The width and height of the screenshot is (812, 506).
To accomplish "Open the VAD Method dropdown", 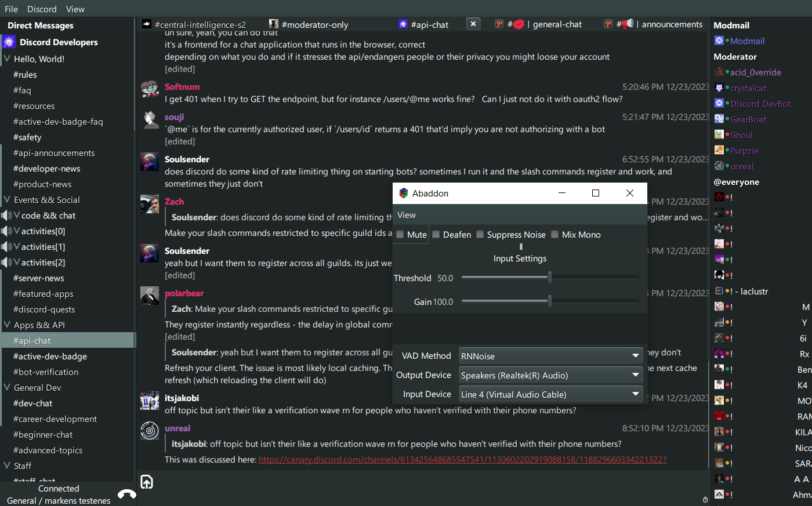I will 550,356.
